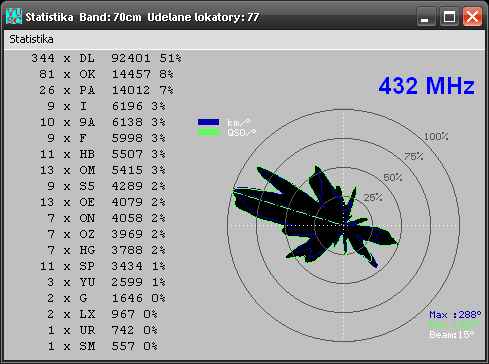Click the 100% ring label on polar chart
Screen dimensions: 489x364
436,136
